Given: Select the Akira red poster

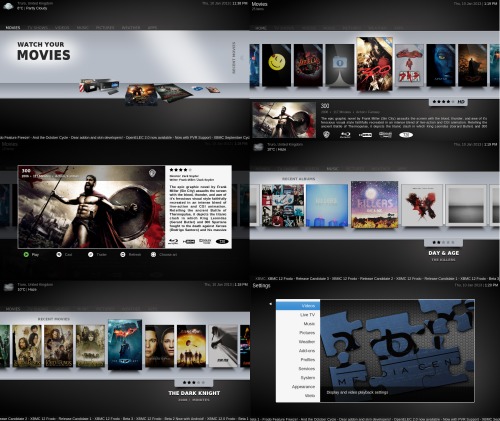Looking at the screenshot, I should [x=409, y=65].
